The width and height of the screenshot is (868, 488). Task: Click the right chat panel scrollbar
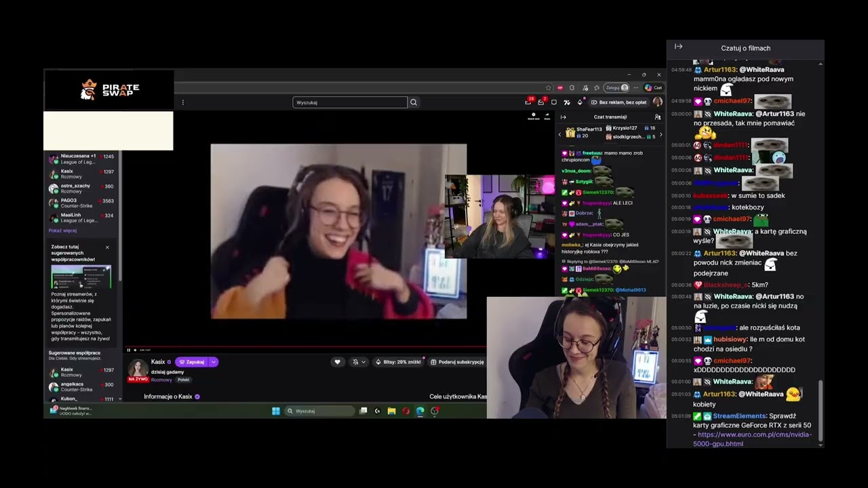coord(821,411)
